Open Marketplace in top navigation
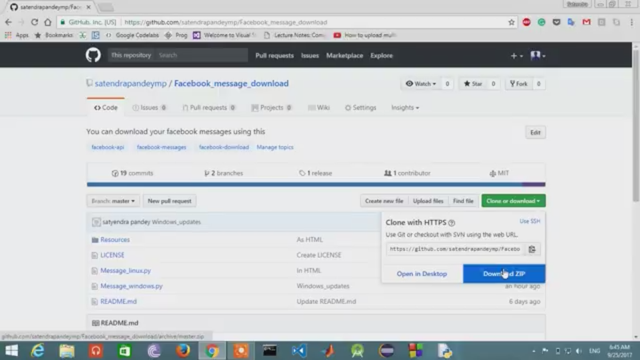 coord(344,56)
